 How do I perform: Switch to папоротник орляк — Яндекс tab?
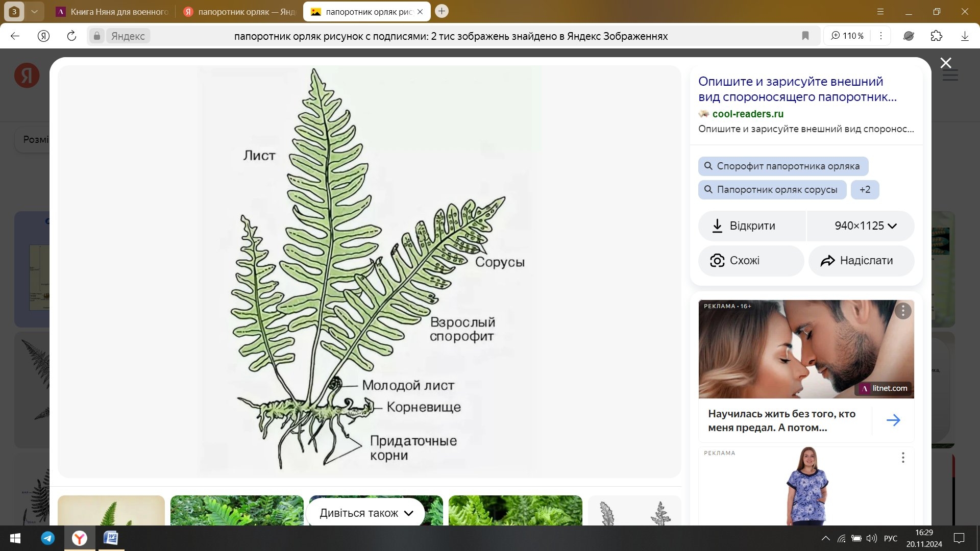(x=240, y=11)
